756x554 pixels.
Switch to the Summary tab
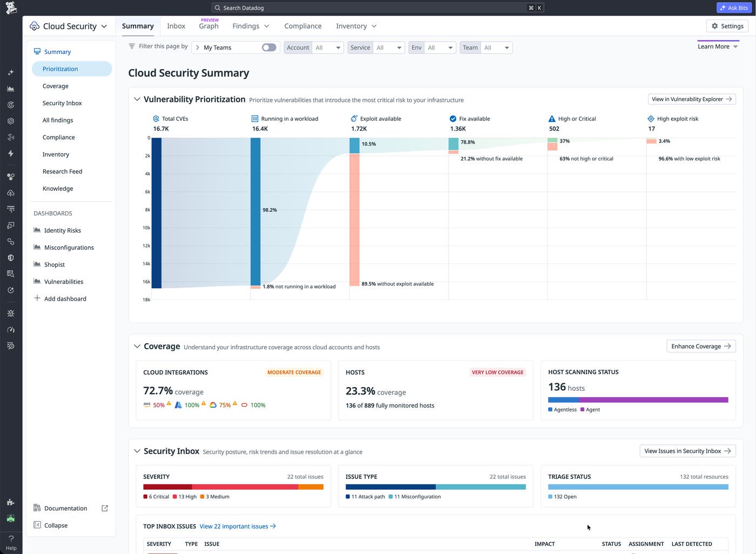138,26
